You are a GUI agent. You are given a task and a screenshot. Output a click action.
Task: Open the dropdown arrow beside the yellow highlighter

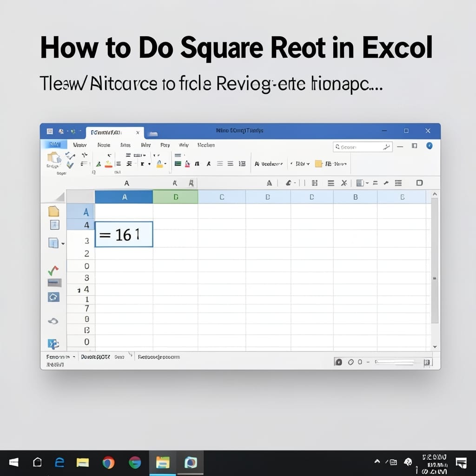click(165, 164)
